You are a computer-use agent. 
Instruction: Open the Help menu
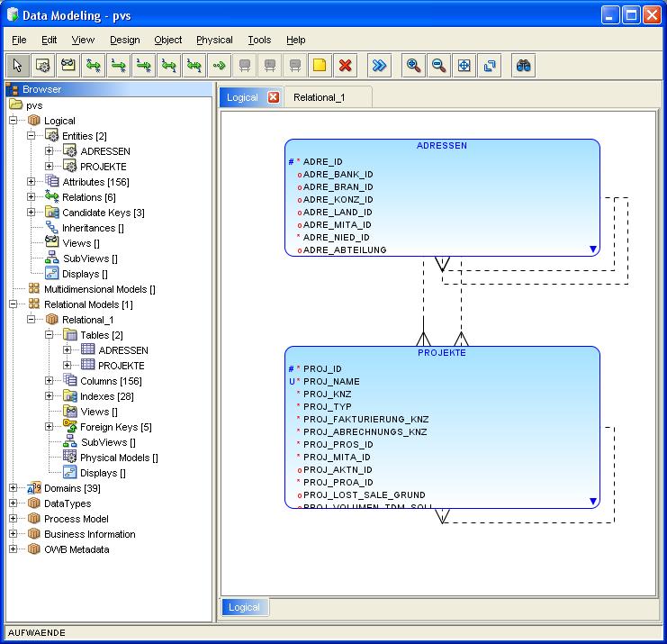tap(295, 40)
